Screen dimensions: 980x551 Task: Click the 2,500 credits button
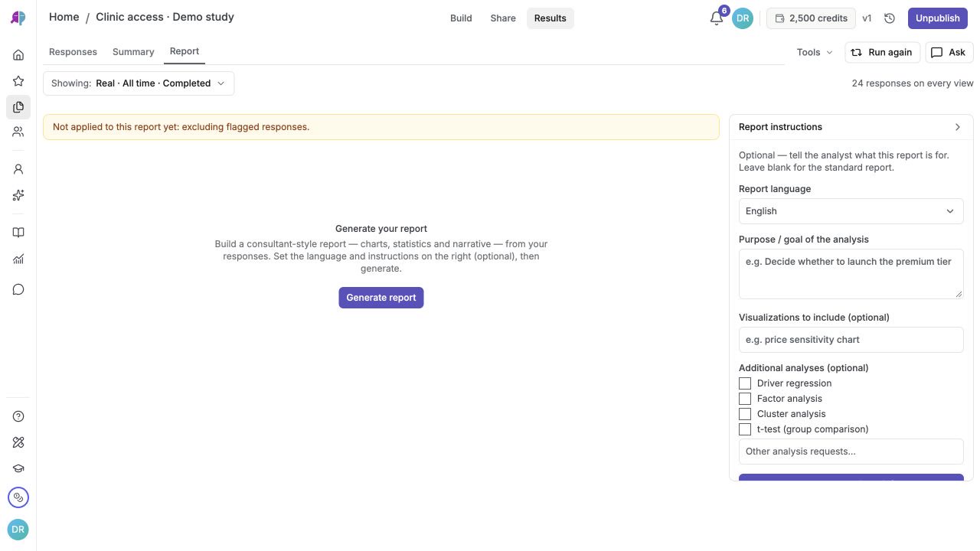tap(811, 18)
